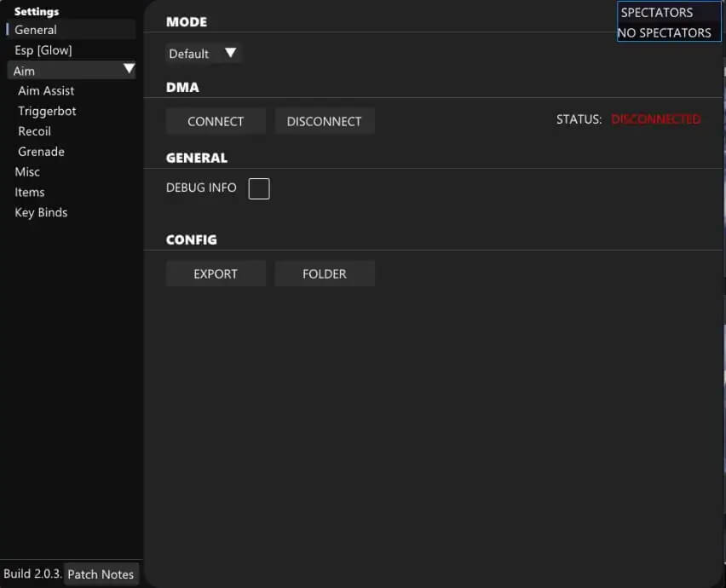Open the Key Binds page
This screenshot has height=588, width=726.
[41, 213]
